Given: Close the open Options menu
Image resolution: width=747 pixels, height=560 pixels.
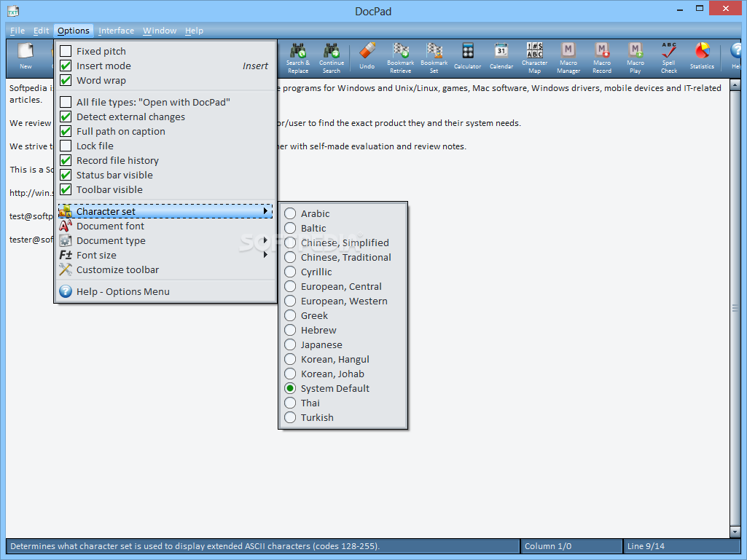Looking at the screenshot, I should pyautogui.click(x=74, y=31).
